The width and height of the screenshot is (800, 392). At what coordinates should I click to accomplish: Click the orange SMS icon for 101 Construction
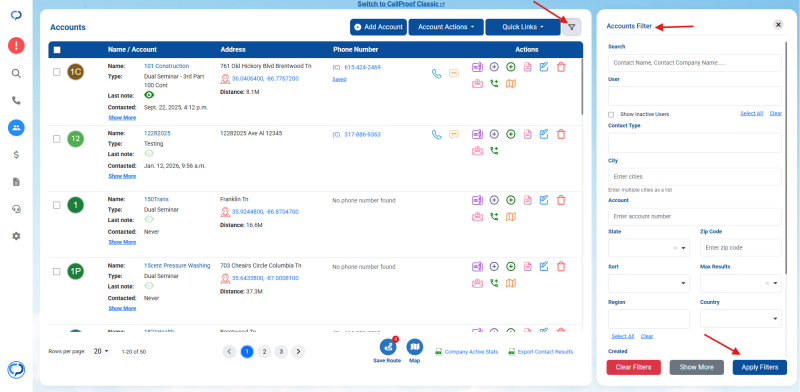454,74
